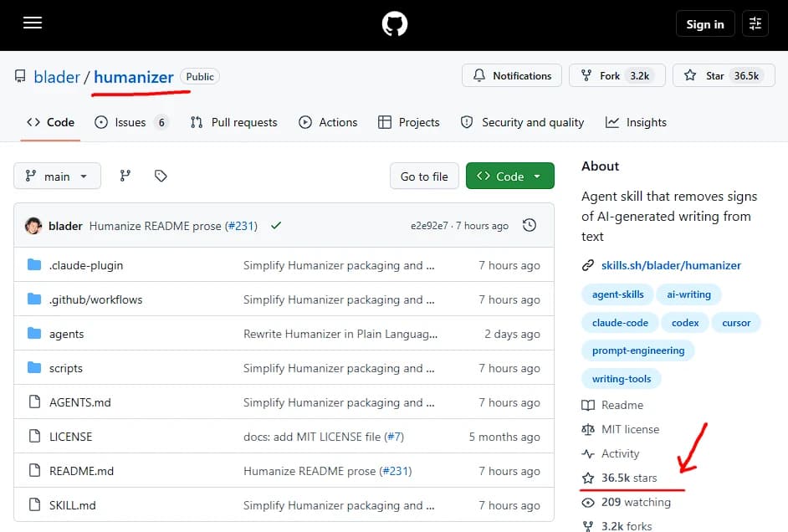
Task: View tags via the tag icon
Action: pos(161,176)
